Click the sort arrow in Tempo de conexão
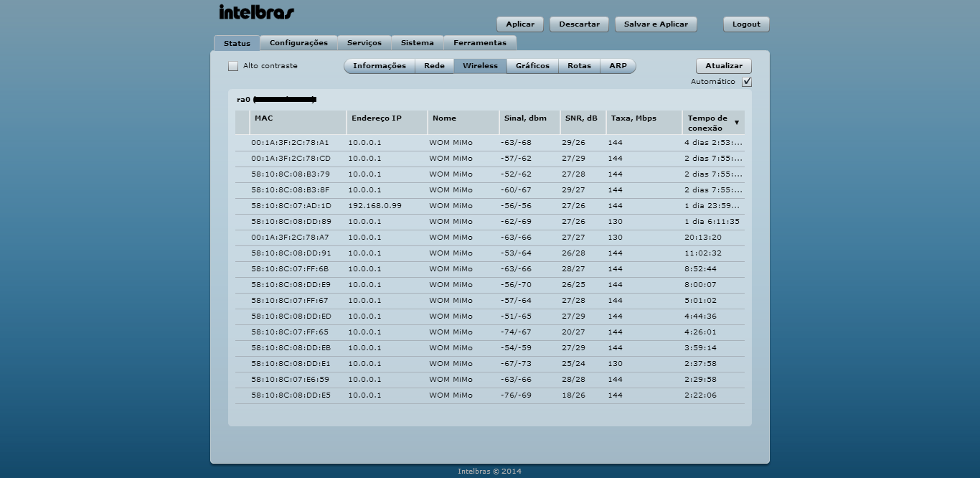This screenshot has height=478, width=980. pyautogui.click(x=736, y=123)
